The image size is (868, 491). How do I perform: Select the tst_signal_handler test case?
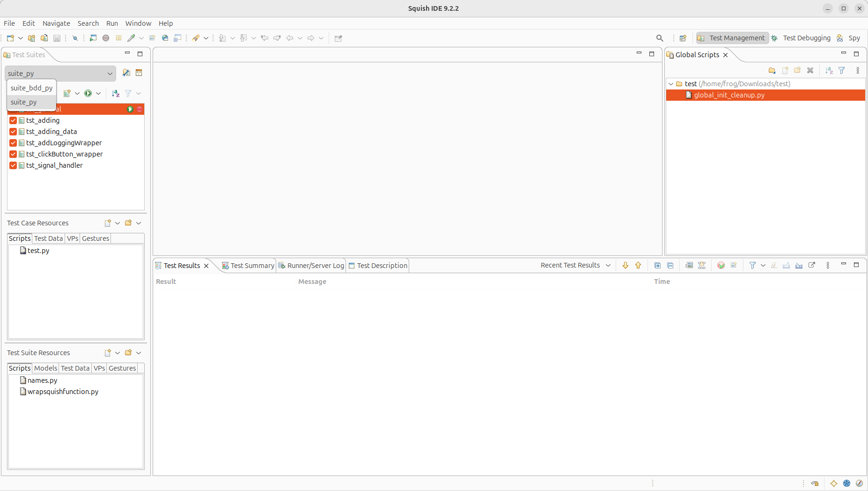point(54,165)
